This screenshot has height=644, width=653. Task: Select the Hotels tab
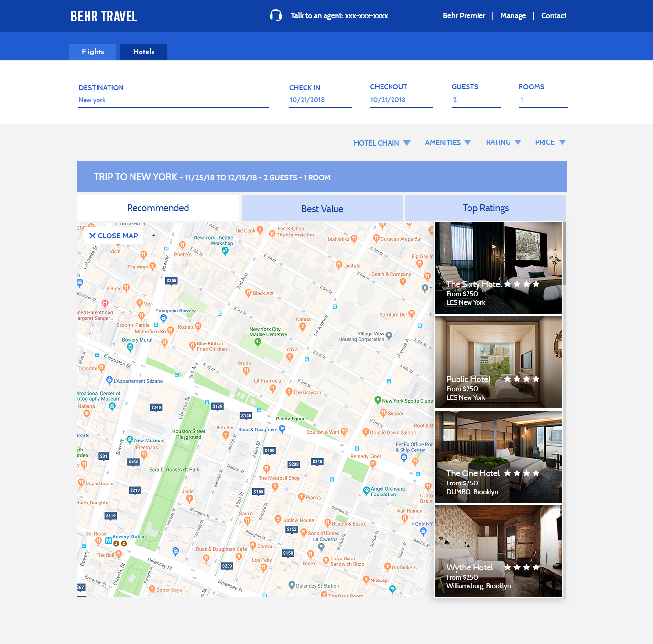click(x=144, y=52)
